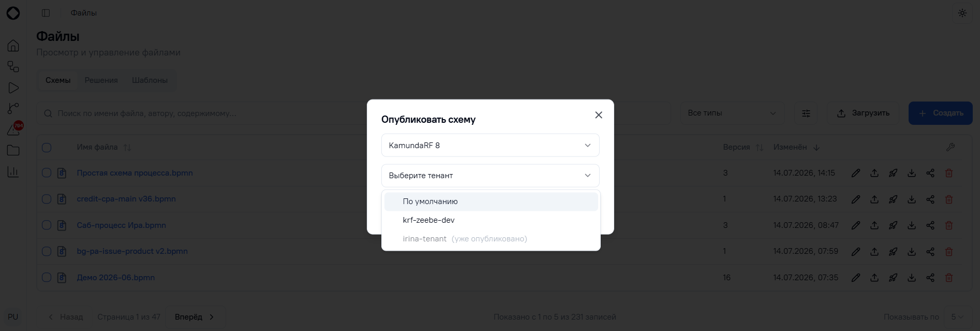Click the share icon for Саб-процесс Ира.bpmn

[x=930, y=225]
